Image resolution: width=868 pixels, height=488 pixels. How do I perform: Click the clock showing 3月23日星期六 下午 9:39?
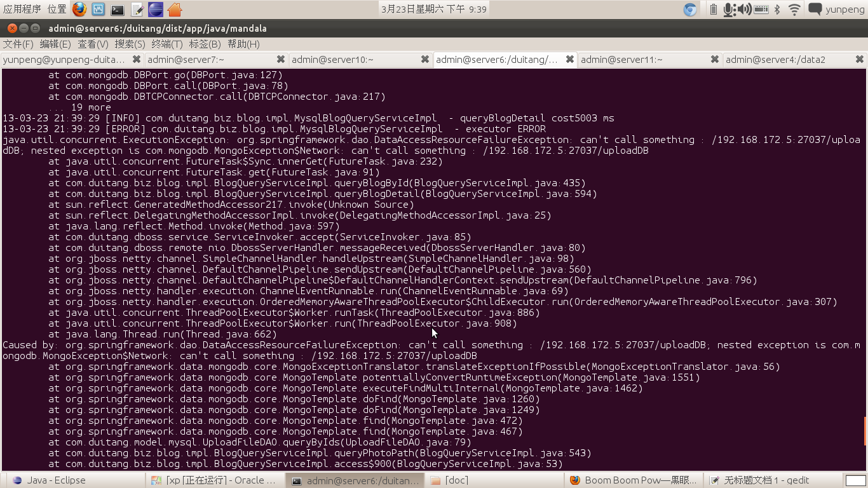(435, 10)
